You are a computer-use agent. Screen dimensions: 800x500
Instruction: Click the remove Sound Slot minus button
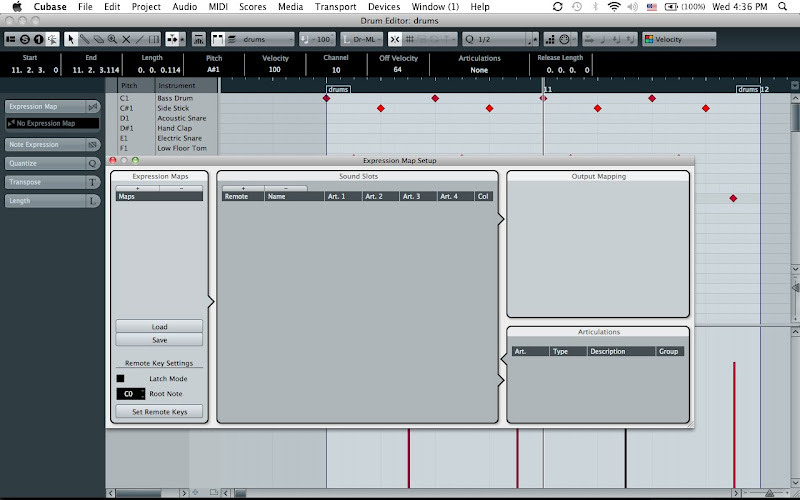pyautogui.click(x=286, y=187)
